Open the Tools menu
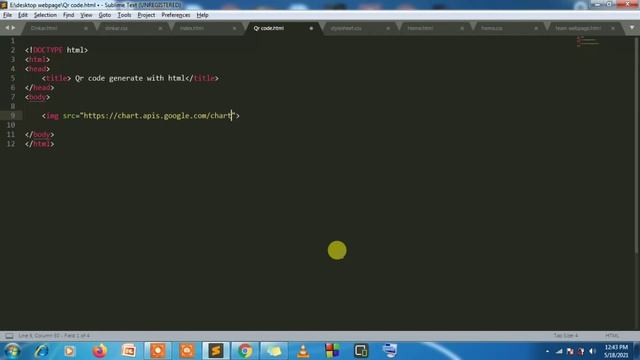 124,15
